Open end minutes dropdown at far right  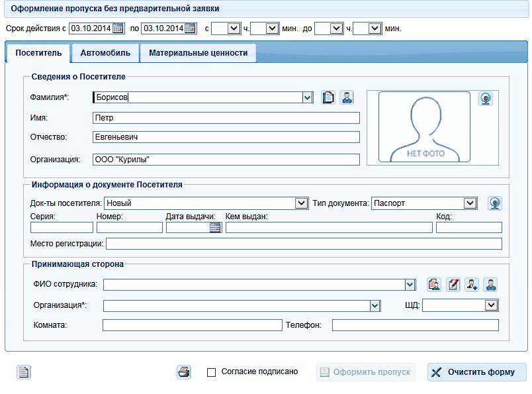click(x=375, y=28)
